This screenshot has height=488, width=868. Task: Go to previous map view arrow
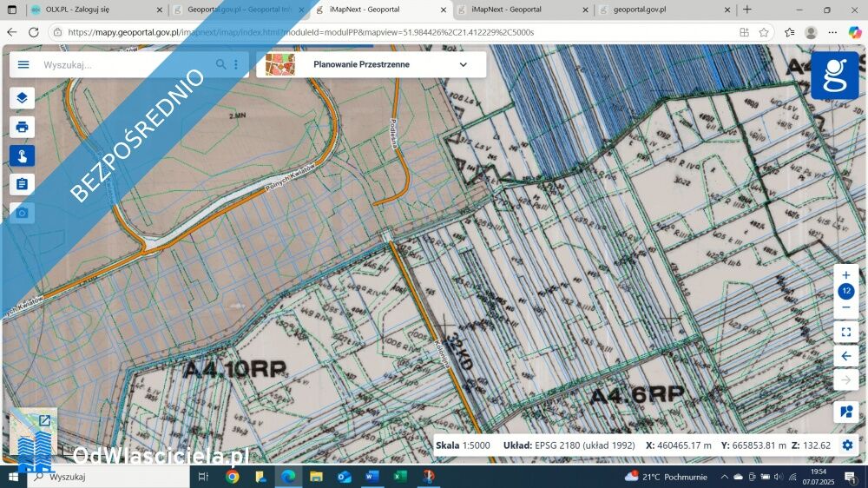(845, 356)
